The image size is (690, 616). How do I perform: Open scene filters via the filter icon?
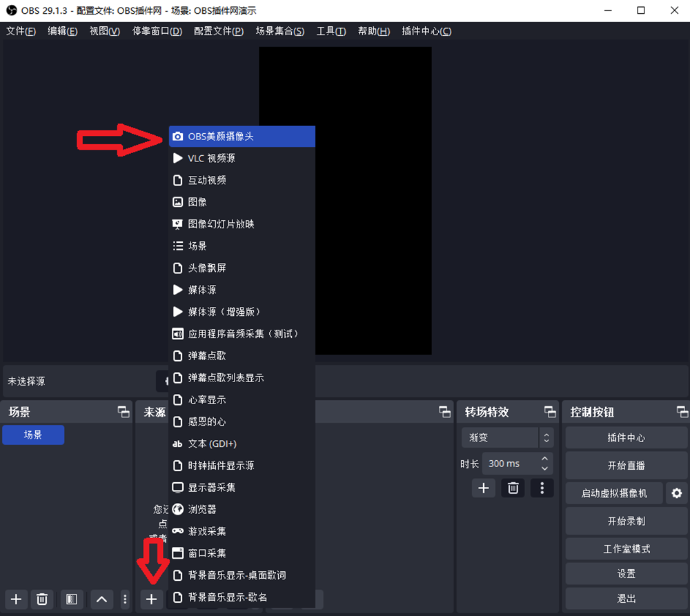point(70,599)
